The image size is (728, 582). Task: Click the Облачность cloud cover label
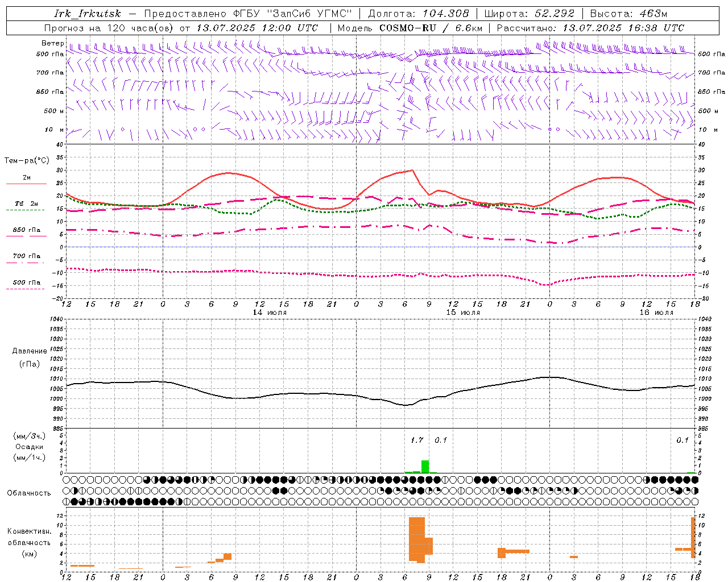point(29,493)
